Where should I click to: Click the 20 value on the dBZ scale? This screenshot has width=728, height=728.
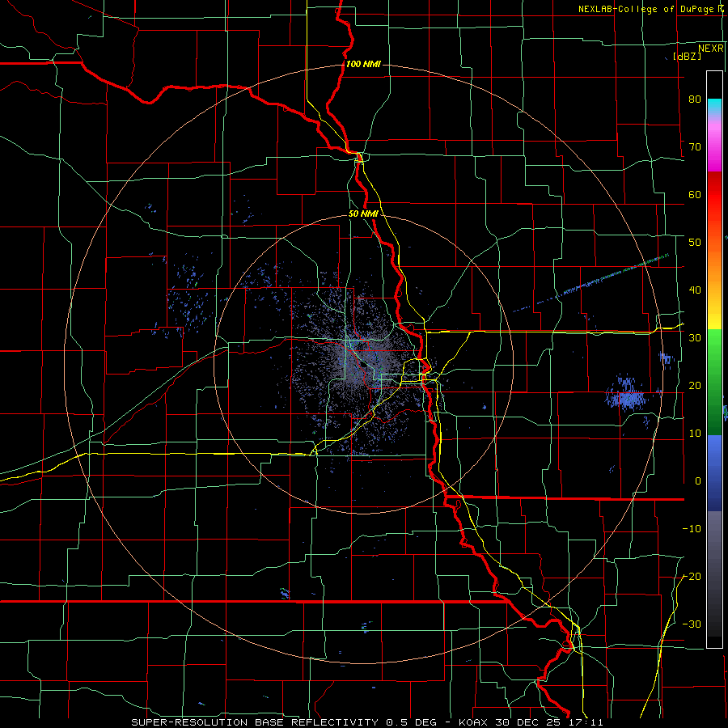click(x=695, y=386)
